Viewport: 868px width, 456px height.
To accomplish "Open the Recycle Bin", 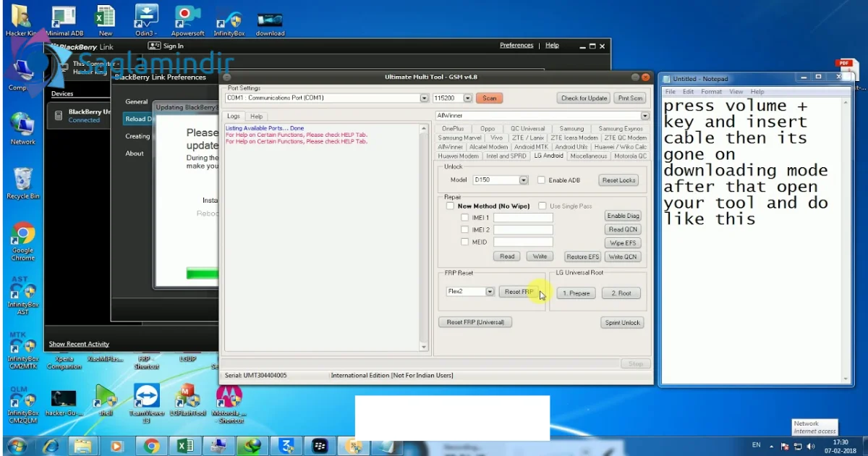I will click(22, 183).
